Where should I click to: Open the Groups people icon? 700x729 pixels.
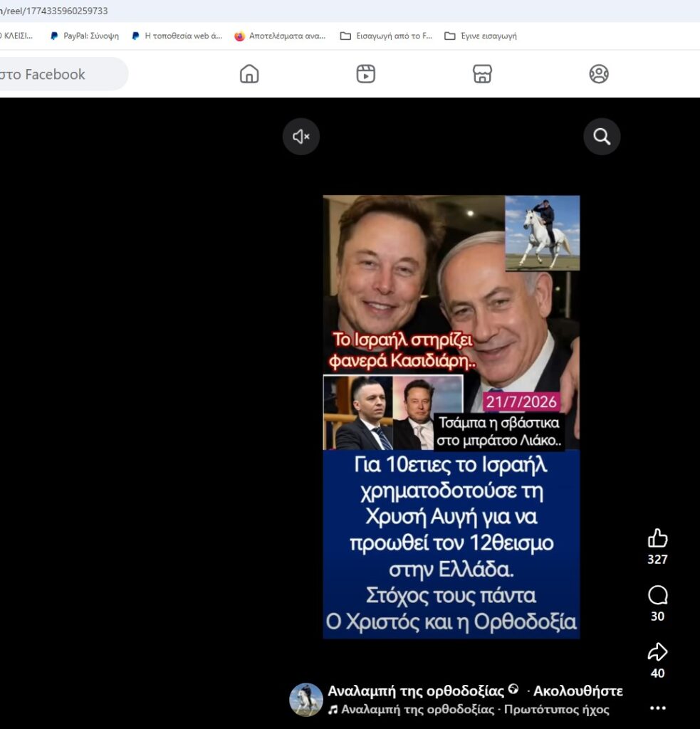599,74
